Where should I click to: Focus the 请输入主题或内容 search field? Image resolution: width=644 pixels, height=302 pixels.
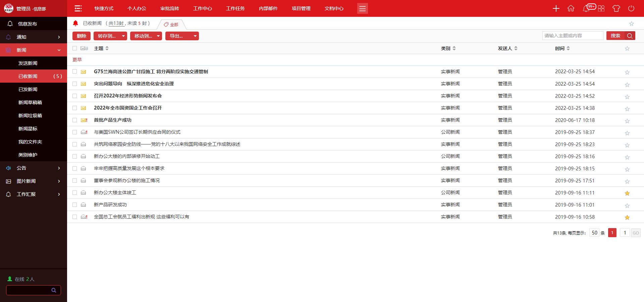573,36
